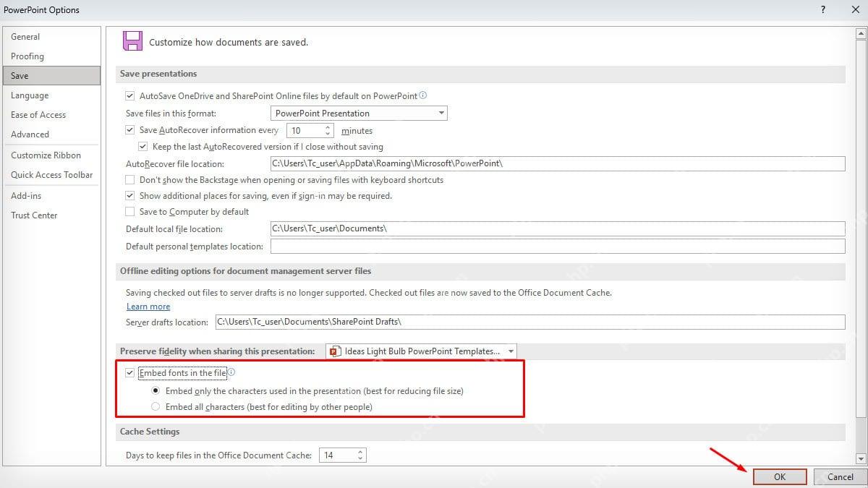This screenshot has height=488, width=868.
Task: Open the Help question mark in title bar
Action: [x=822, y=9]
